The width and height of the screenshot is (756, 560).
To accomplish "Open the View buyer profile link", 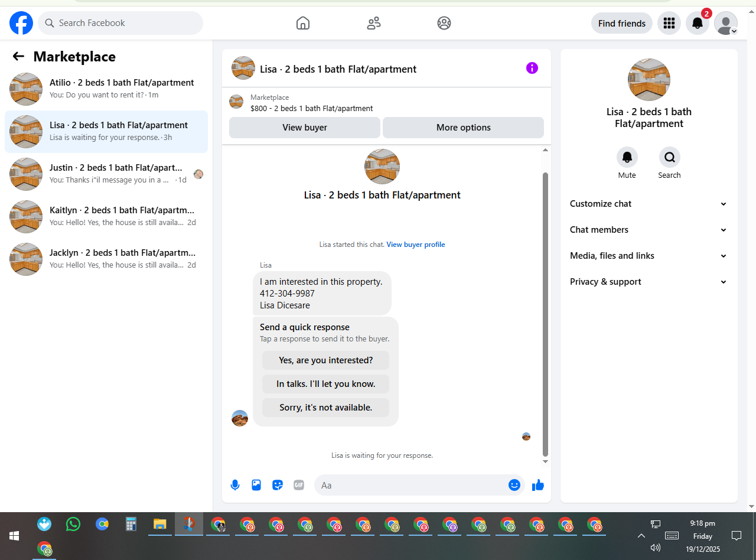I will (x=416, y=245).
